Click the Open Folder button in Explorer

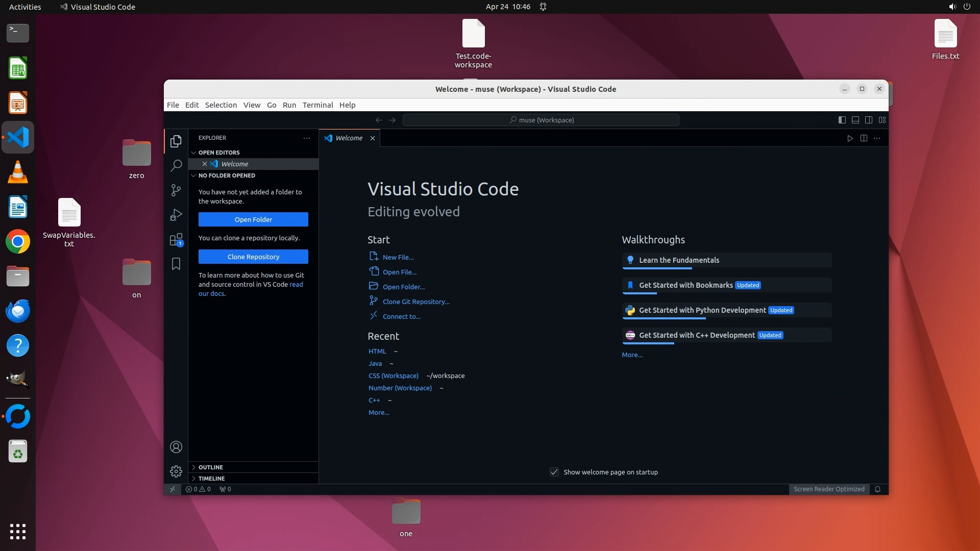tap(253, 219)
